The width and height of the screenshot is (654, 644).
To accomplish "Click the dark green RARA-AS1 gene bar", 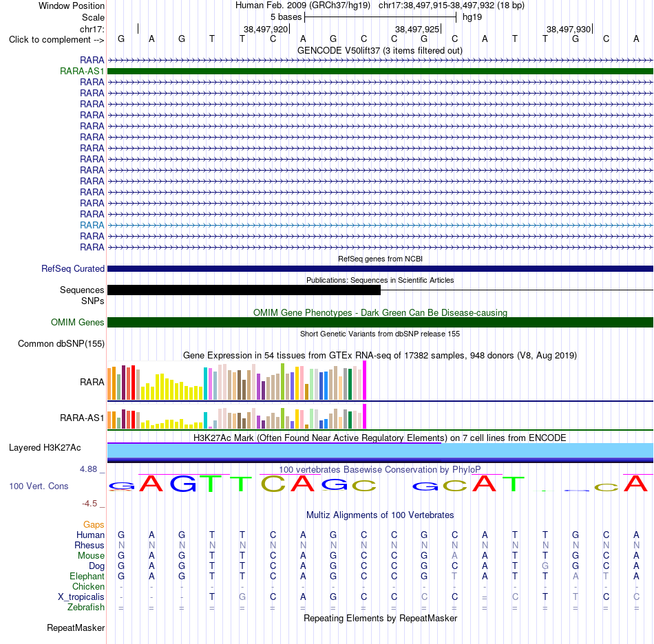I will (380, 72).
